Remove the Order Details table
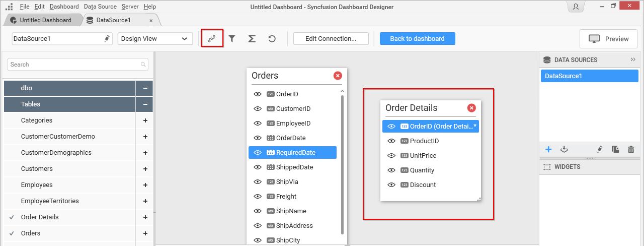644x246 pixels. (x=471, y=108)
